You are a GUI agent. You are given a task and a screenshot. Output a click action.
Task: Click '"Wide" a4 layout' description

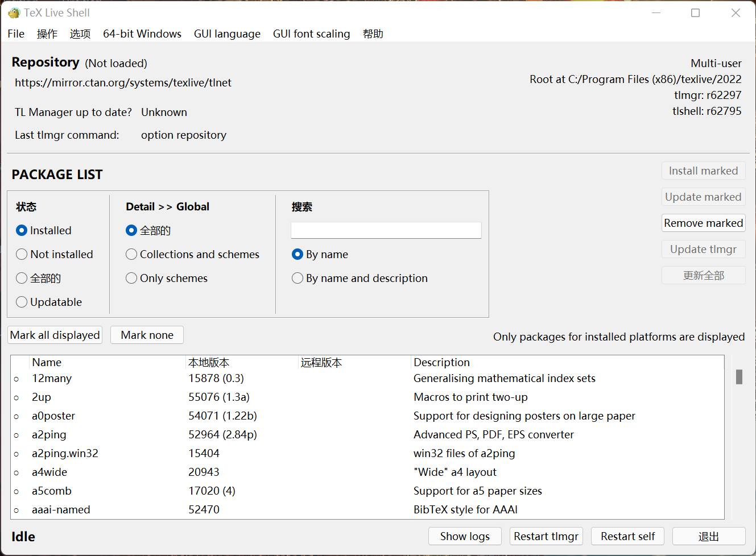455,472
